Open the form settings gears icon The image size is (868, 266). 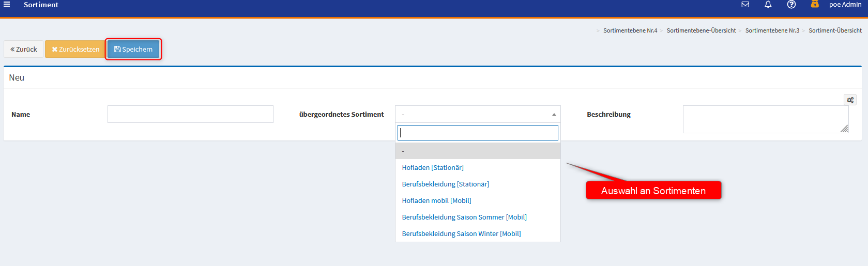tap(850, 100)
